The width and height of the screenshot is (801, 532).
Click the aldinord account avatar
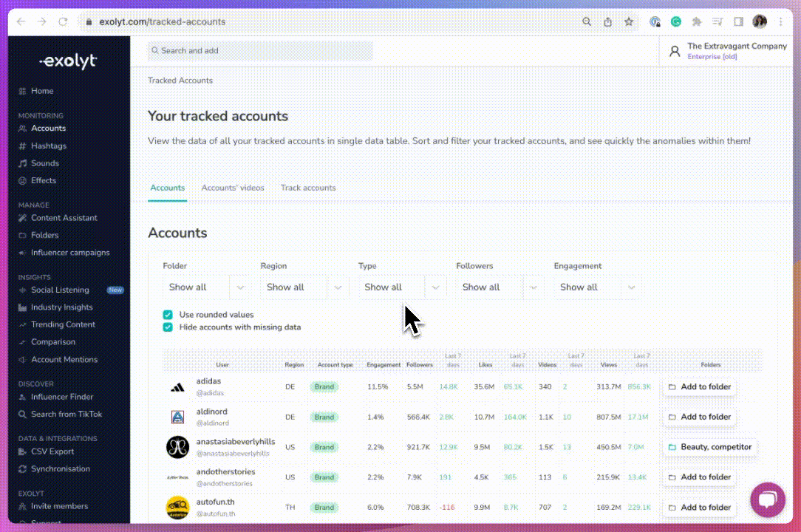[x=177, y=417]
